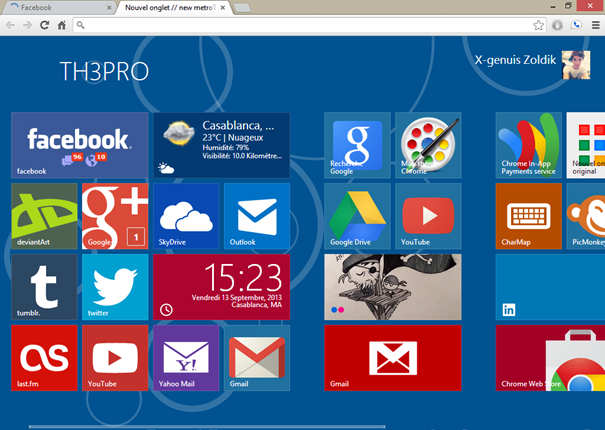Open the CharMap tile
605x430 pixels.
[x=528, y=216]
